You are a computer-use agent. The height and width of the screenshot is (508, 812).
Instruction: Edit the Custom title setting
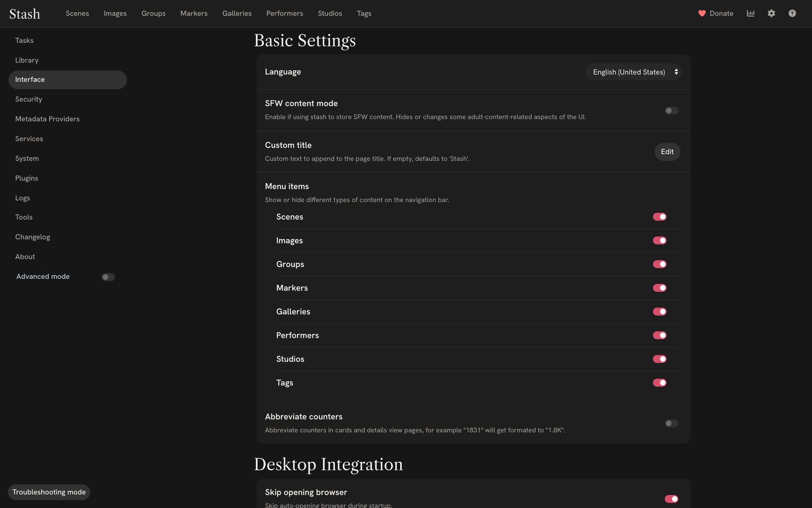(x=668, y=152)
